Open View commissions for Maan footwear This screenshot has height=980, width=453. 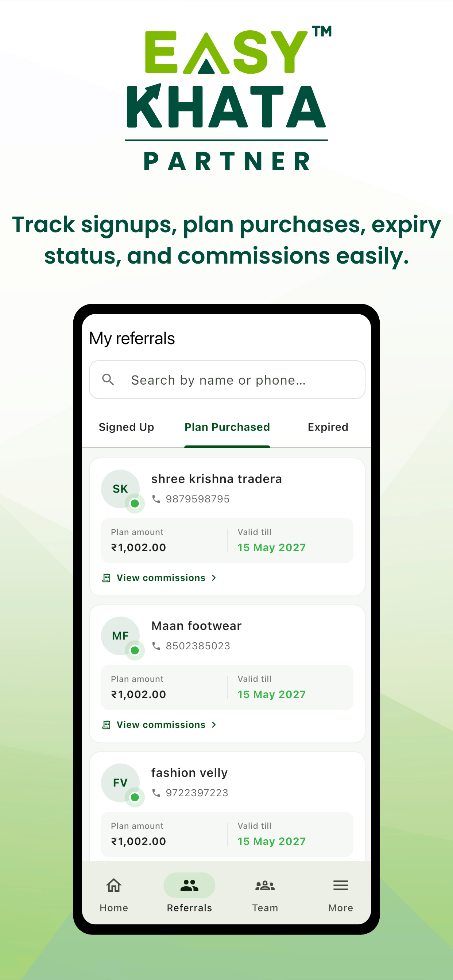tap(160, 725)
